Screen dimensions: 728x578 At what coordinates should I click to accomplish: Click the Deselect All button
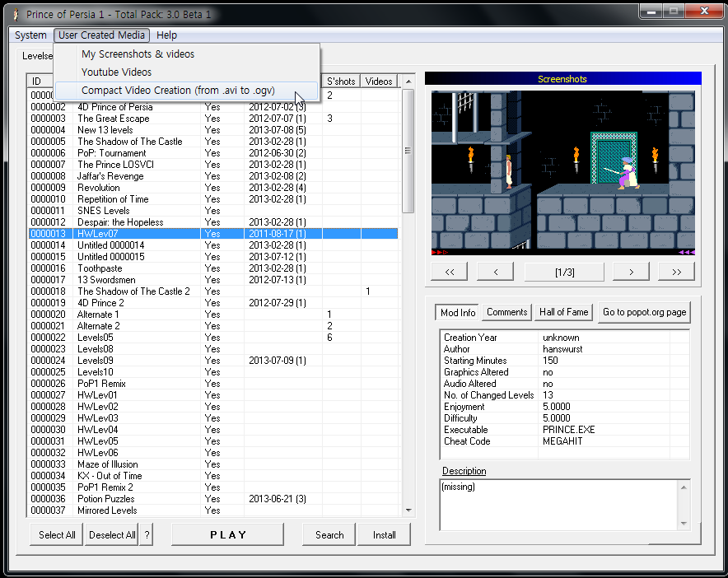112,535
